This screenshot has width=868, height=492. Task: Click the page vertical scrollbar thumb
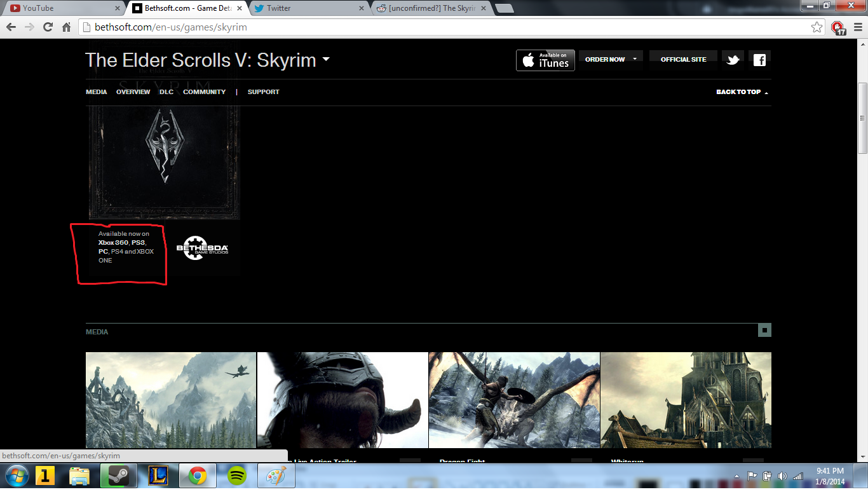(x=862, y=118)
